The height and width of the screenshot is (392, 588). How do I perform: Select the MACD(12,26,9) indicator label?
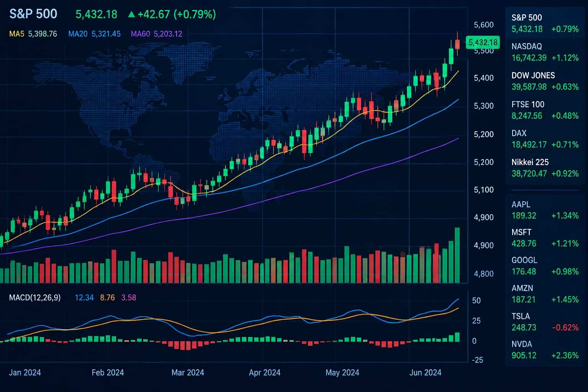(x=35, y=298)
